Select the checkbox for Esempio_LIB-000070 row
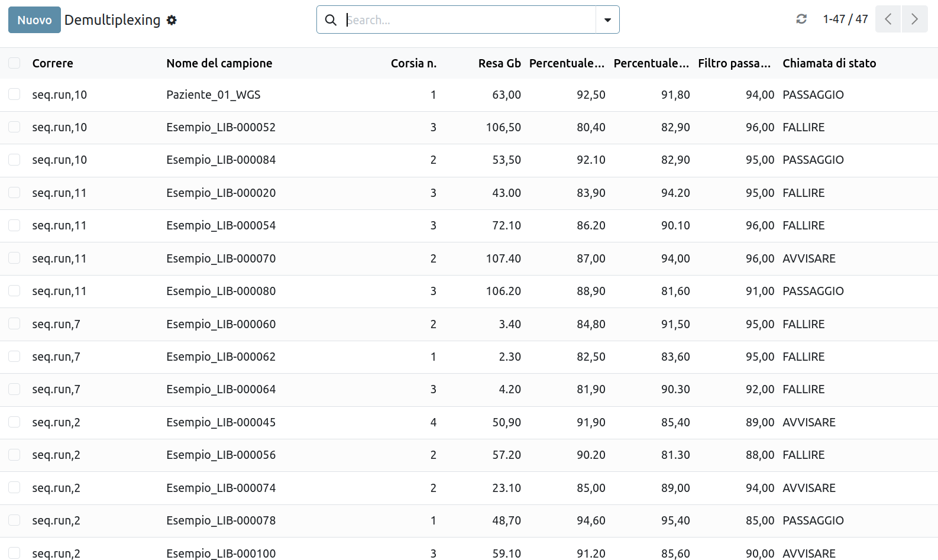The image size is (938, 560). pos(14,258)
